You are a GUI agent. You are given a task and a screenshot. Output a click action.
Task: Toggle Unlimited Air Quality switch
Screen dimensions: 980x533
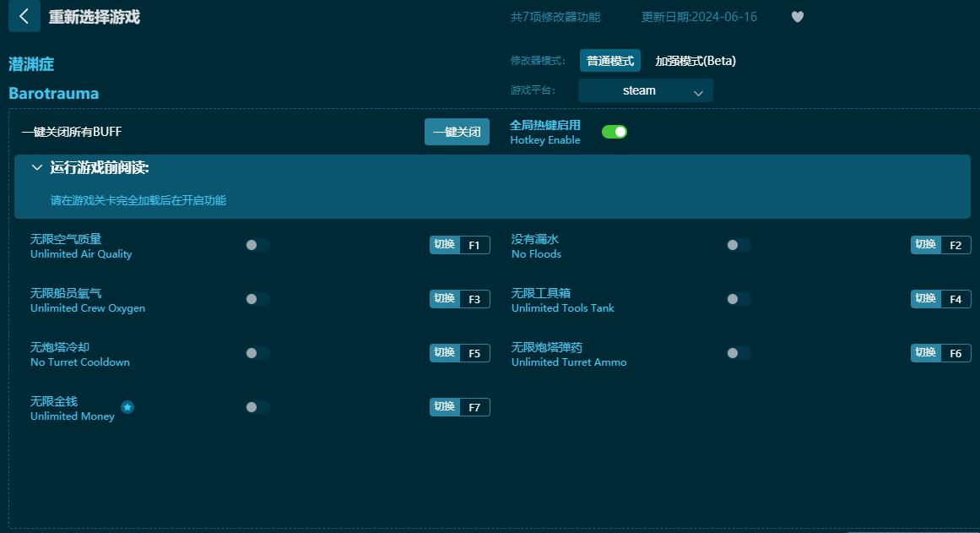pyautogui.click(x=257, y=245)
